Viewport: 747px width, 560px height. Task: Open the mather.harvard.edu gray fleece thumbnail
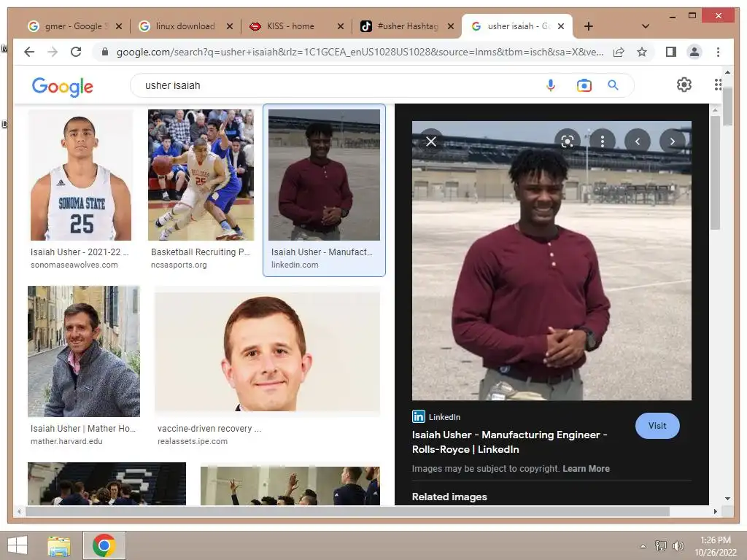(x=84, y=351)
